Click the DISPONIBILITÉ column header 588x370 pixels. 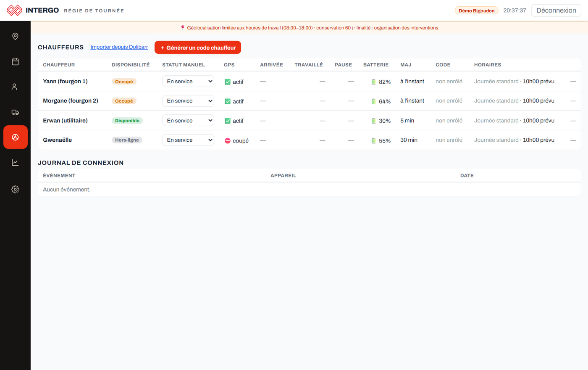[x=131, y=65]
